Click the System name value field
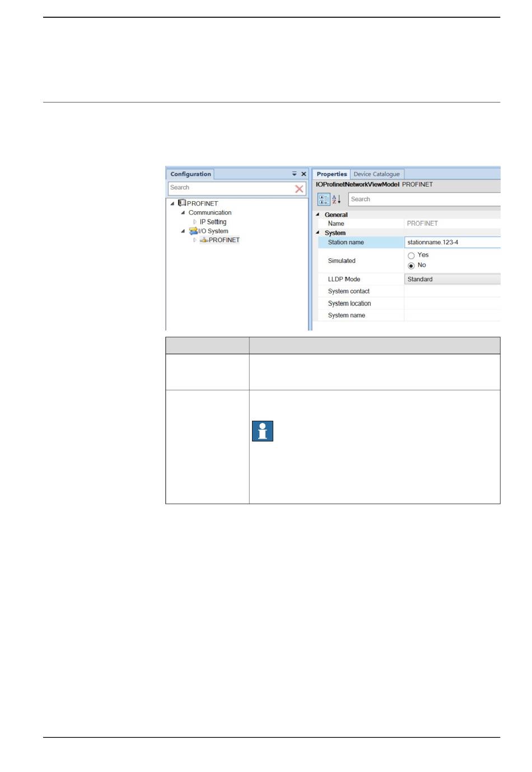The width and height of the screenshot is (532, 772). click(x=452, y=315)
